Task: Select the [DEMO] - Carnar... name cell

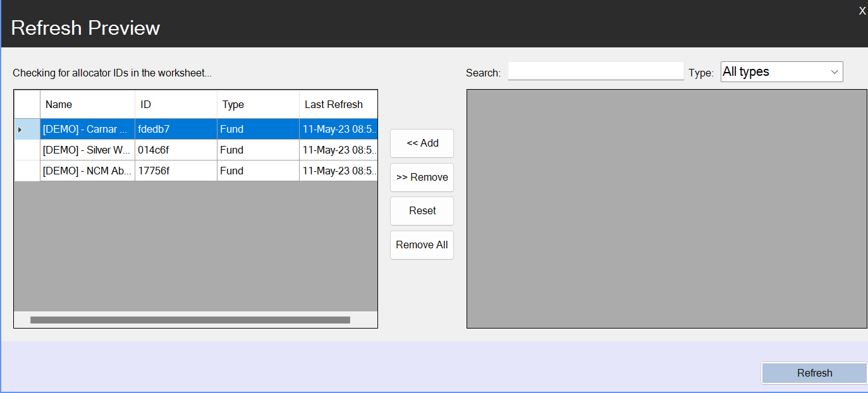Action: [87, 130]
